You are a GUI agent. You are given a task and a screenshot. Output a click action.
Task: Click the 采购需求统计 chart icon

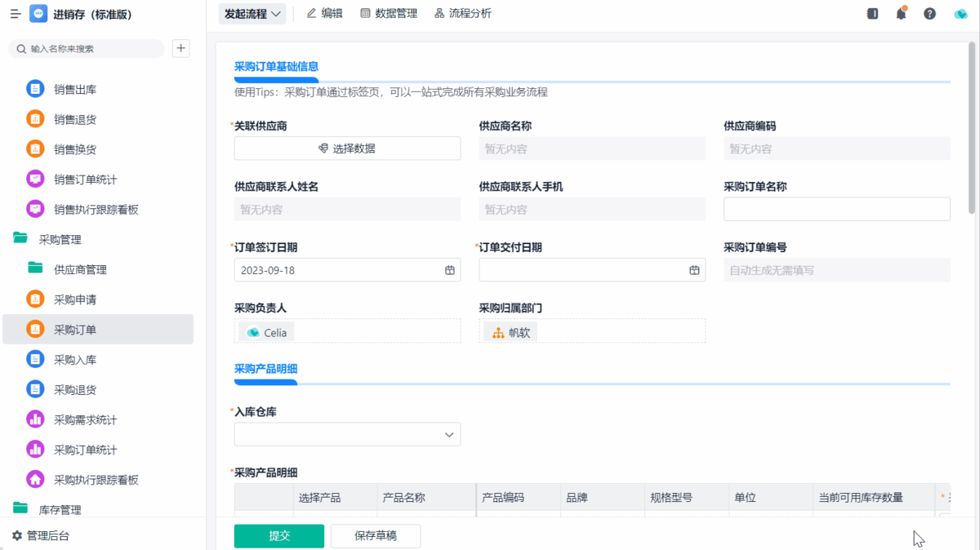pos(35,419)
